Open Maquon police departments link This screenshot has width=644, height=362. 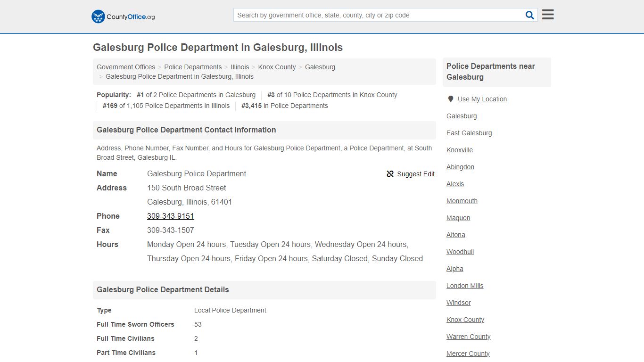tap(458, 218)
